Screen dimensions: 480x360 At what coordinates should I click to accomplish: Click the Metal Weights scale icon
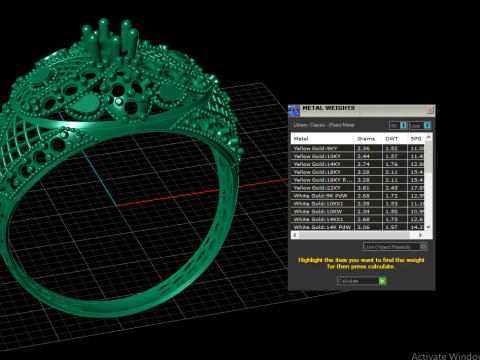point(293,110)
